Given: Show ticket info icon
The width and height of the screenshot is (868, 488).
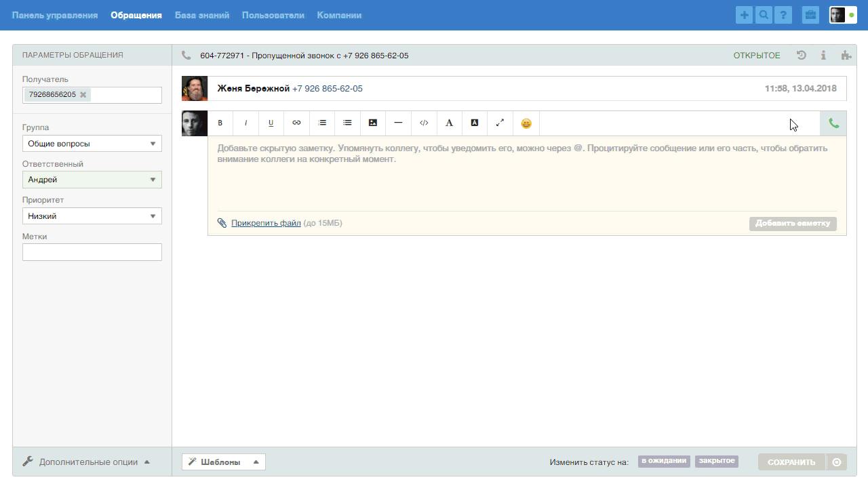Looking at the screenshot, I should pos(823,56).
